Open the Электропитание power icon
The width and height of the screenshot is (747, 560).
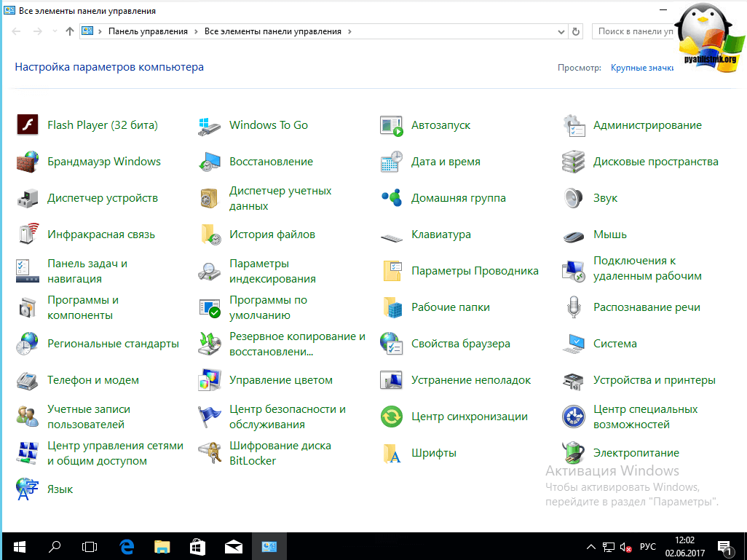coord(573,453)
